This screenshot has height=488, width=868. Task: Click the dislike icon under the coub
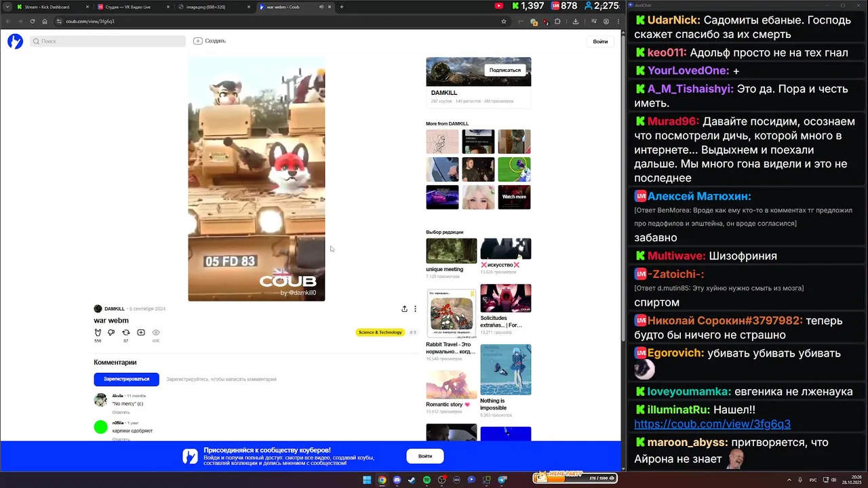click(x=111, y=332)
